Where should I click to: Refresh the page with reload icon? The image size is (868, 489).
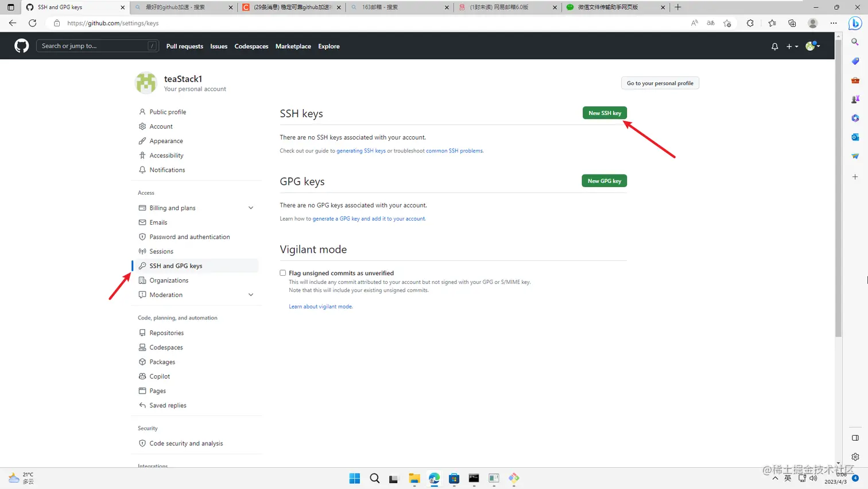[32, 23]
